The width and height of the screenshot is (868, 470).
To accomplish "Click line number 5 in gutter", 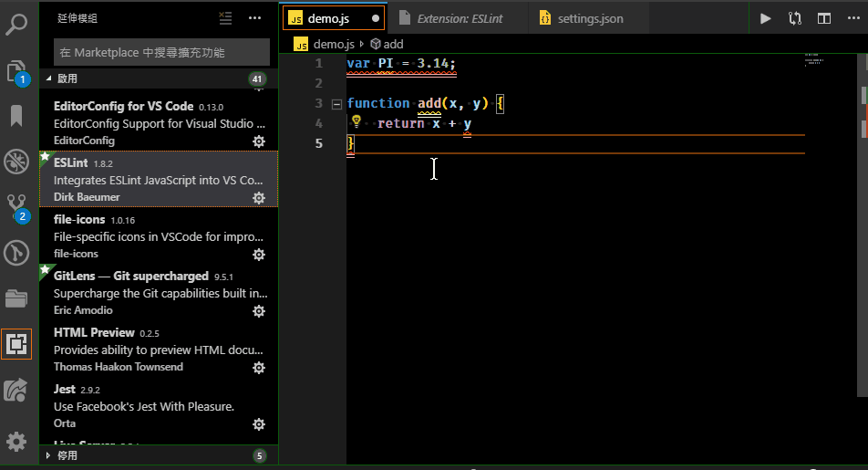I will click(319, 143).
